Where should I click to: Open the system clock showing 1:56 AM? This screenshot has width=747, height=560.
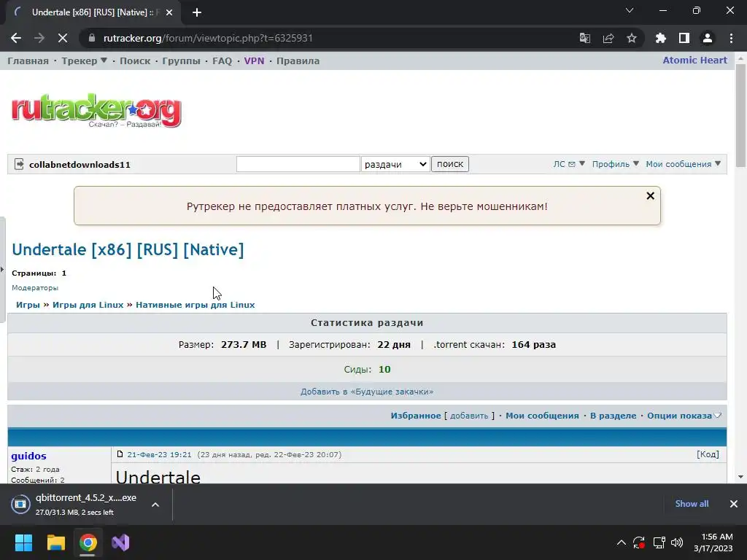tap(713, 542)
